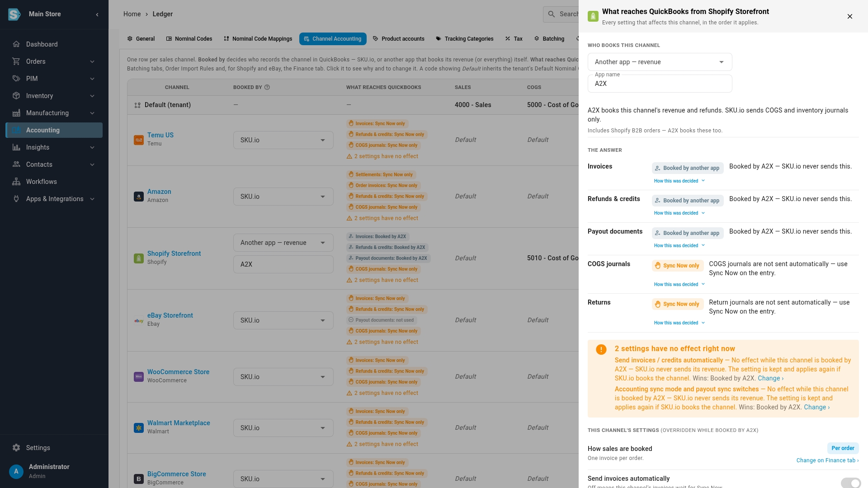Click the App name field in side panel
This screenshot has width=868, height=488.
click(660, 84)
